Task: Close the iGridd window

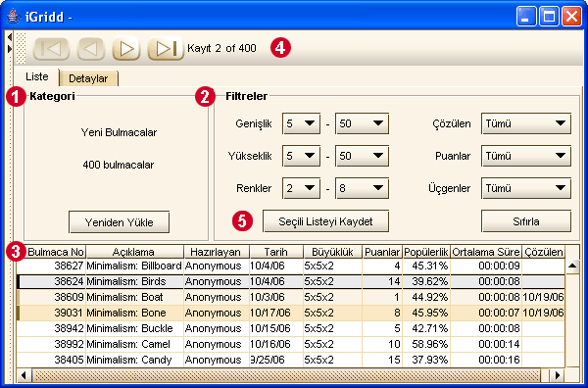Action: pos(572,17)
